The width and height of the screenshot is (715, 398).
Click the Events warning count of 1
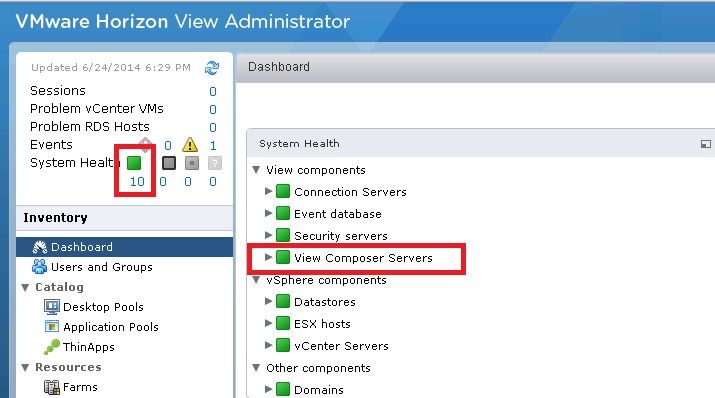pyautogui.click(x=213, y=145)
